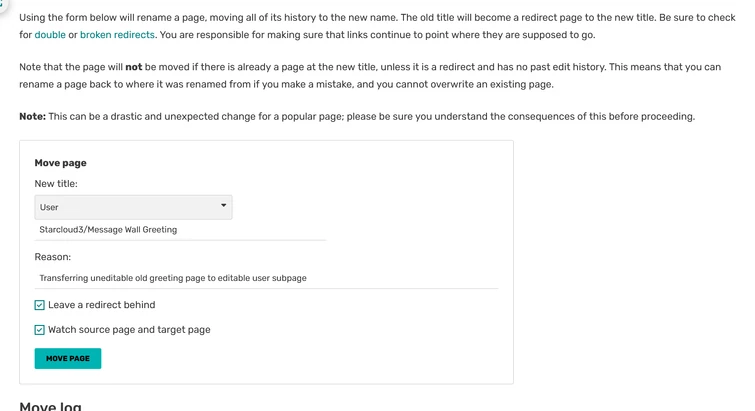Click the "Starcloud3/Message Wall Greeting" title text
Image resolution: width=755 pixels, height=411 pixels.
108,230
